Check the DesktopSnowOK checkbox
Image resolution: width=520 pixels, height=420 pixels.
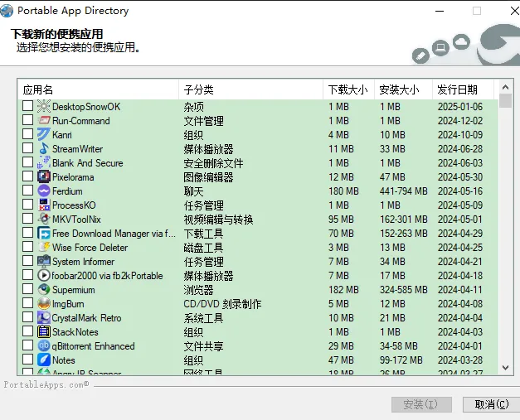click(x=28, y=106)
